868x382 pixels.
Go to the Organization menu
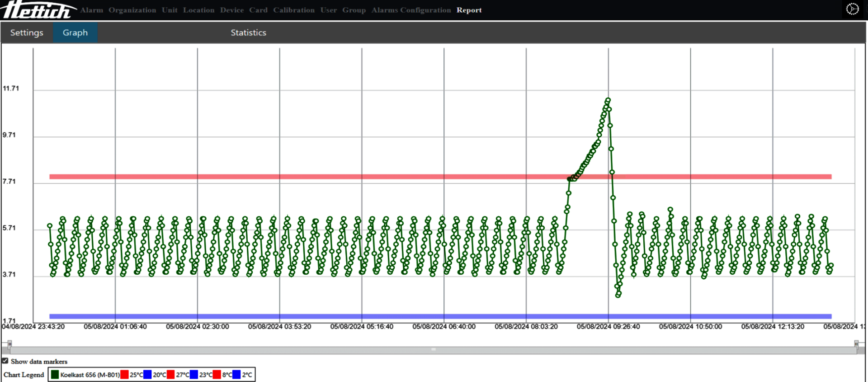(x=132, y=10)
